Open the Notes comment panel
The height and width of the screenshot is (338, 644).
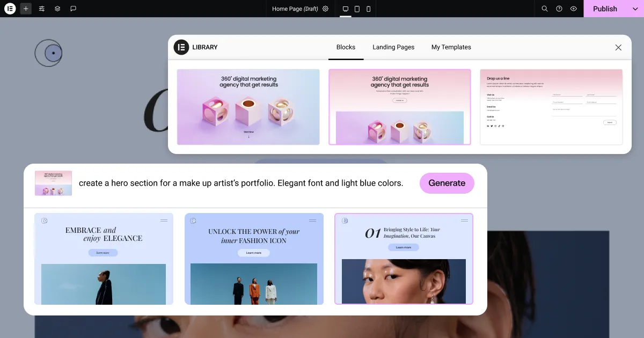(x=72, y=9)
